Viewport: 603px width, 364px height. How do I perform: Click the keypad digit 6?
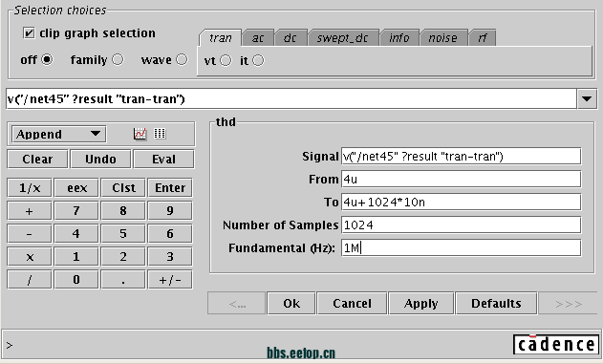pyautogui.click(x=170, y=234)
